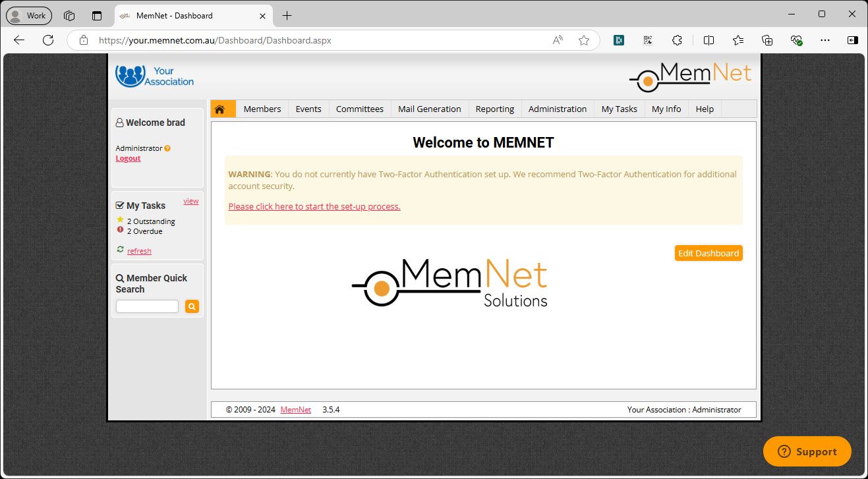The height and width of the screenshot is (479, 868).
Task: Open the Reporting tab
Action: pyautogui.click(x=494, y=109)
